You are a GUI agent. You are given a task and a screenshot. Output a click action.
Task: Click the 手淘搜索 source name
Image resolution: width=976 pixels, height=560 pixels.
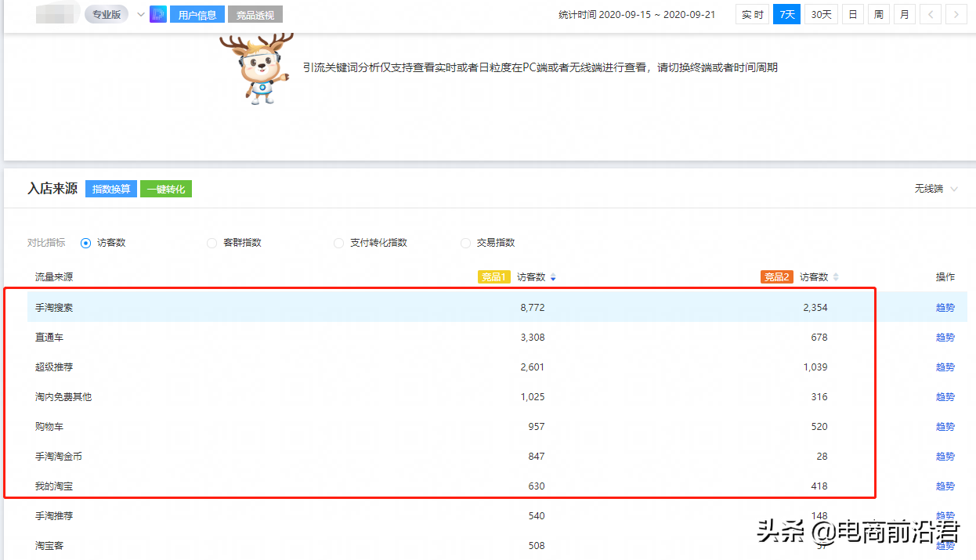tap(54, 308)
